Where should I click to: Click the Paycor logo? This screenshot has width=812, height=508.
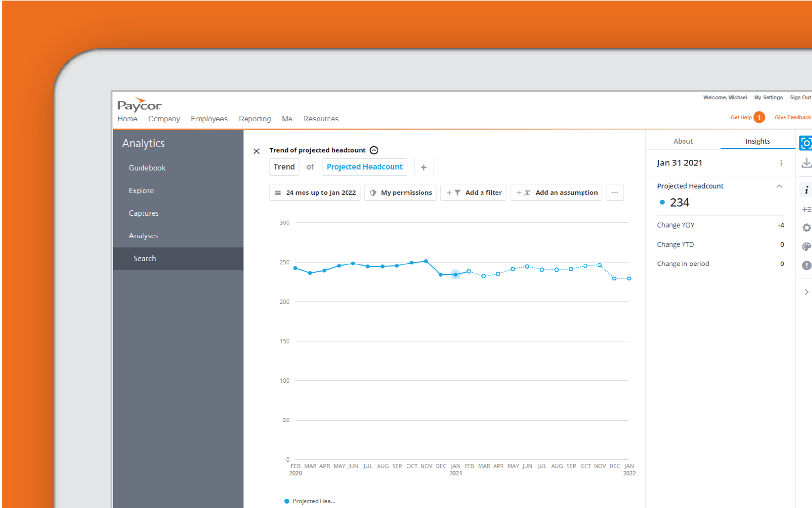point(139,105)
